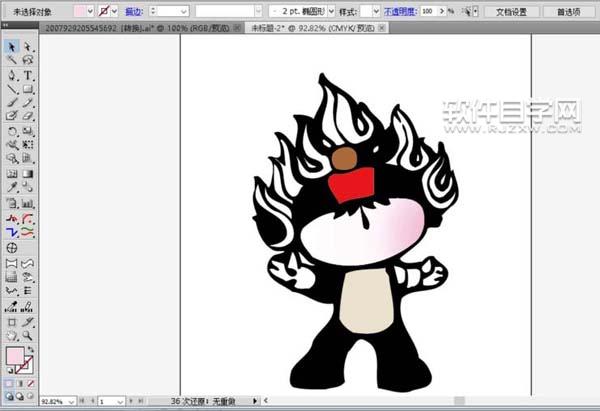The height and width of the screenshot is (411, 600).
Task: Click the 文档设置 button
Action: point(511,12)
